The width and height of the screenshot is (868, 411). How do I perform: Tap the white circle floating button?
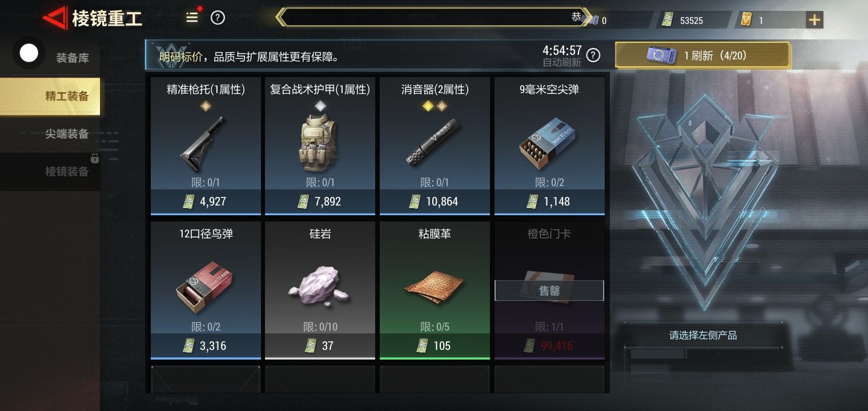[x=29, y=53]
